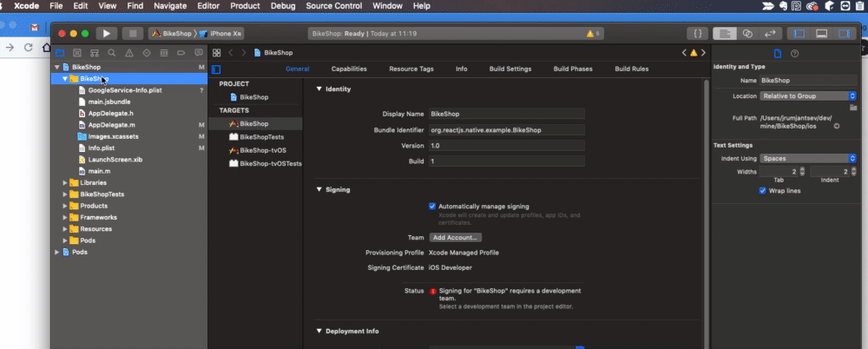Open the Info tab
The height and width of the screenshot is (349, 868).
[462, 69]
